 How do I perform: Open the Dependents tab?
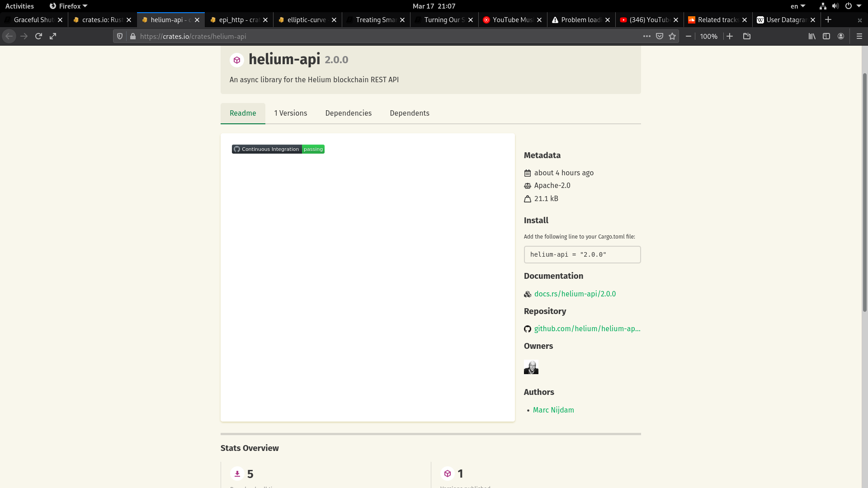click(410, 113)
